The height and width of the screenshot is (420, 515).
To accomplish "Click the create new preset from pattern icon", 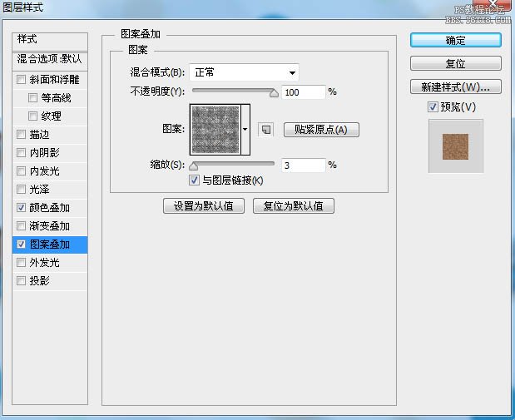I will [x=265, y=130].
